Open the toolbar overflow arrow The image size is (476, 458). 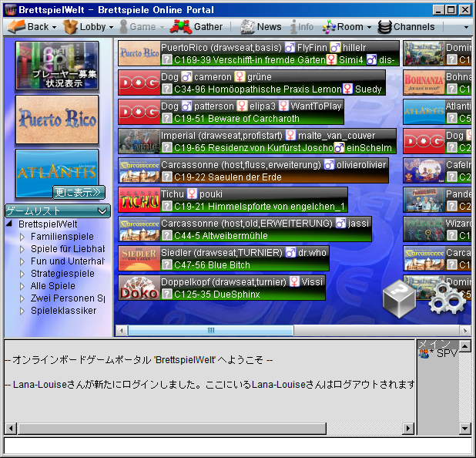coord(466,27)
